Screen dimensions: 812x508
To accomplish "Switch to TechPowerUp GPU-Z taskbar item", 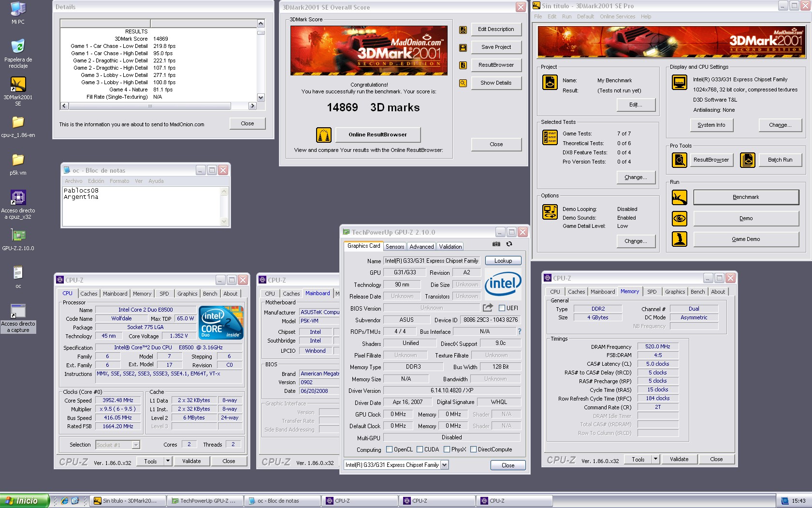I will click(205, 501).
